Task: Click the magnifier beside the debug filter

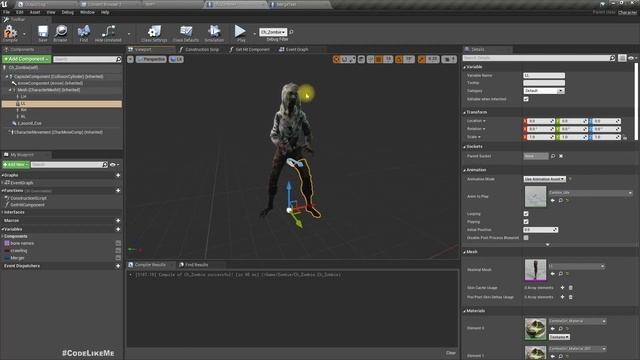Action: 291,32
